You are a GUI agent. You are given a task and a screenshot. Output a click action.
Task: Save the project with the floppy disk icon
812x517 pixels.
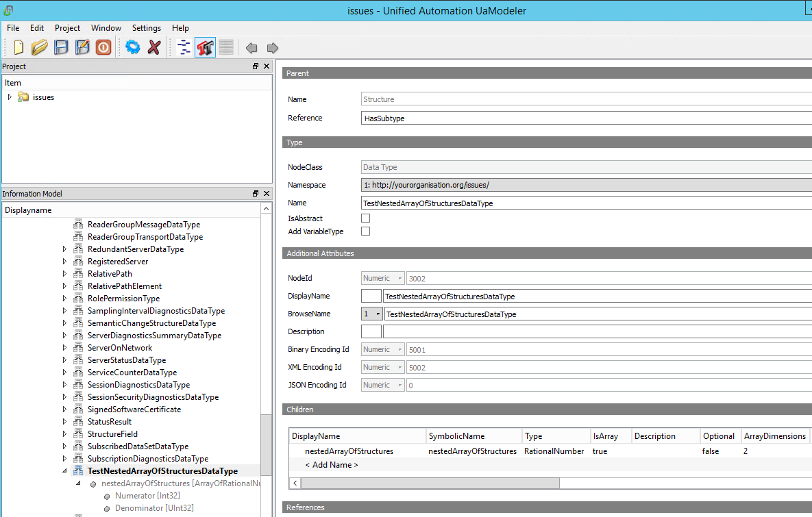point(60,47)
